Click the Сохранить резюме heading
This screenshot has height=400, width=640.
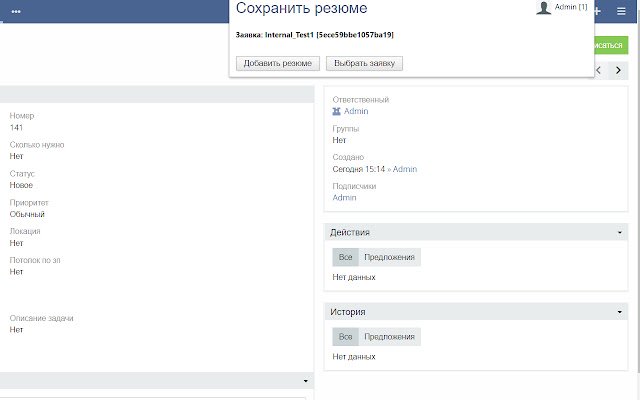[x=302, y=8]
